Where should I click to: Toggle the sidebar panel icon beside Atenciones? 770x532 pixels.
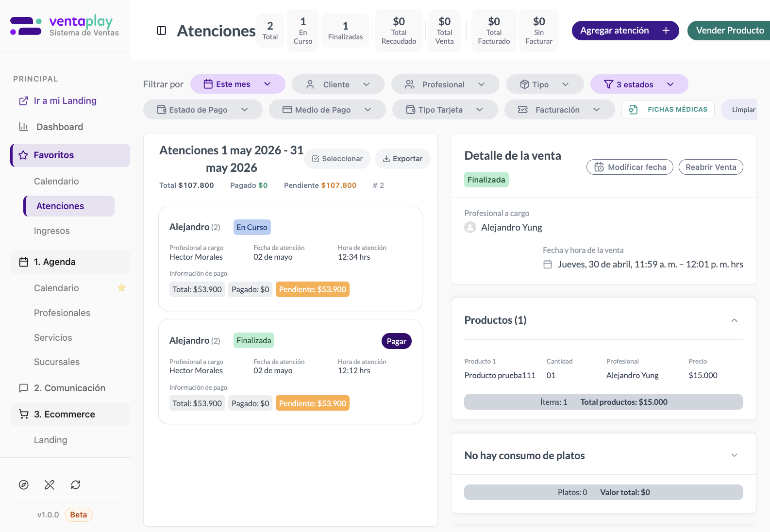point(162,31)
